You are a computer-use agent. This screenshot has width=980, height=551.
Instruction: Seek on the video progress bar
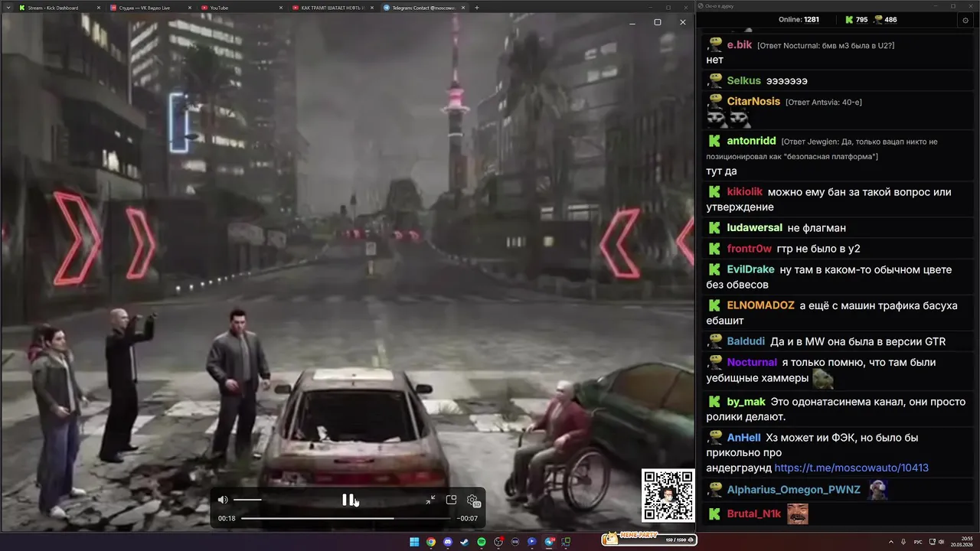[x=346, y=518]
